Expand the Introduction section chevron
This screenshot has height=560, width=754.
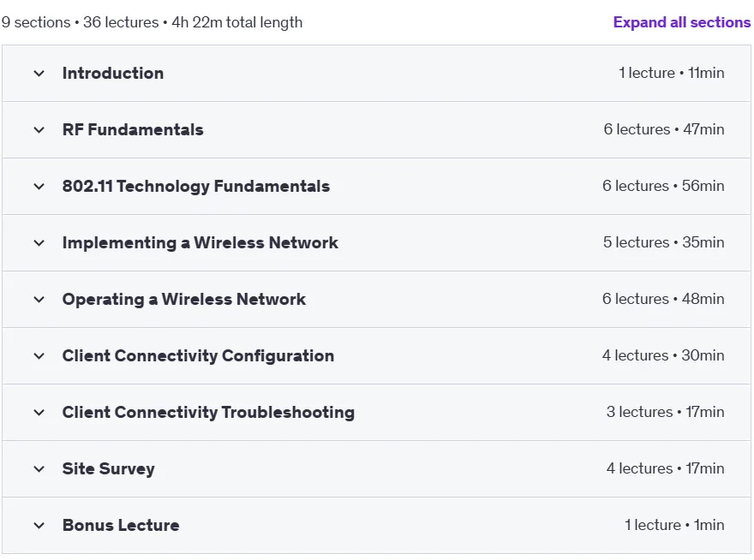pos(39,74)
